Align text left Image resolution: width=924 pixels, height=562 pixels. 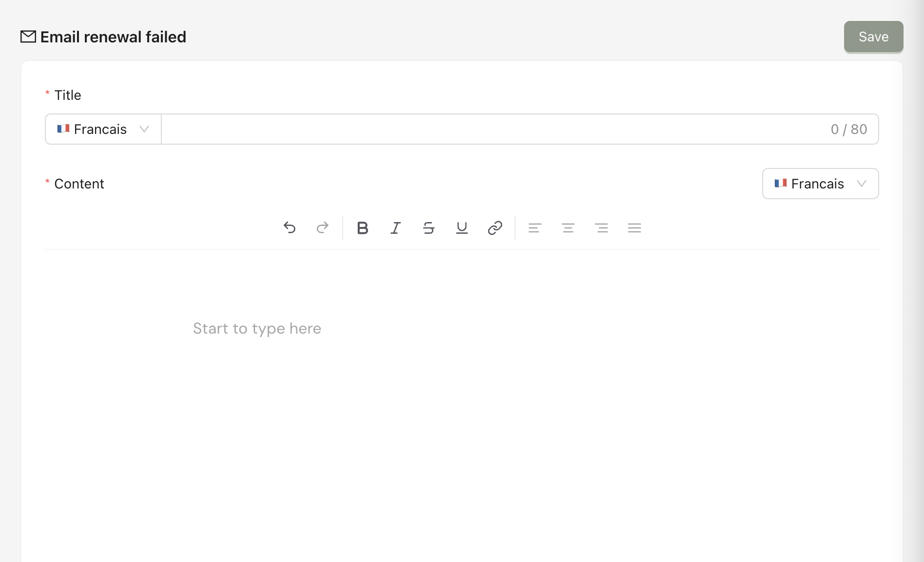click(535, 227)
